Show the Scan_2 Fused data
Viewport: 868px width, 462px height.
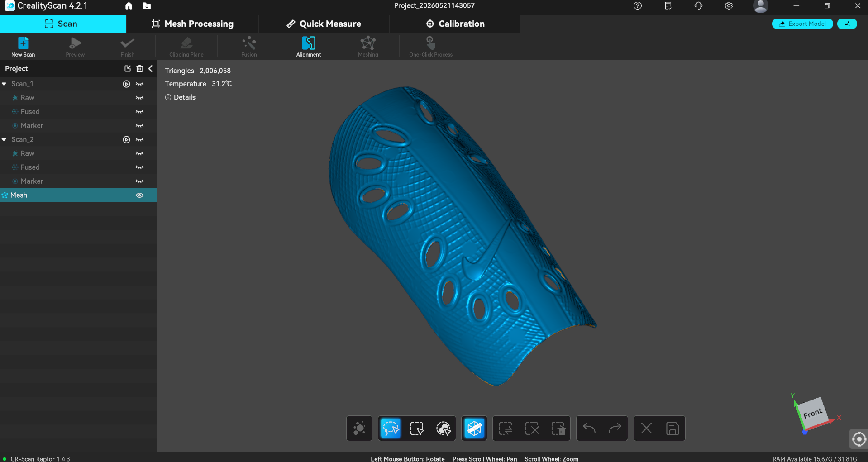139,167
